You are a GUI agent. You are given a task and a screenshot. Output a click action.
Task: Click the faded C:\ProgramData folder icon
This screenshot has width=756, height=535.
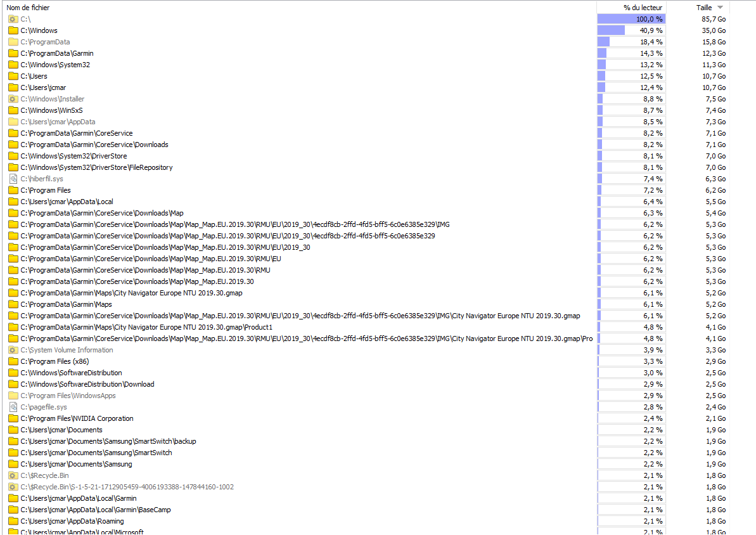(x=13, y=42)
